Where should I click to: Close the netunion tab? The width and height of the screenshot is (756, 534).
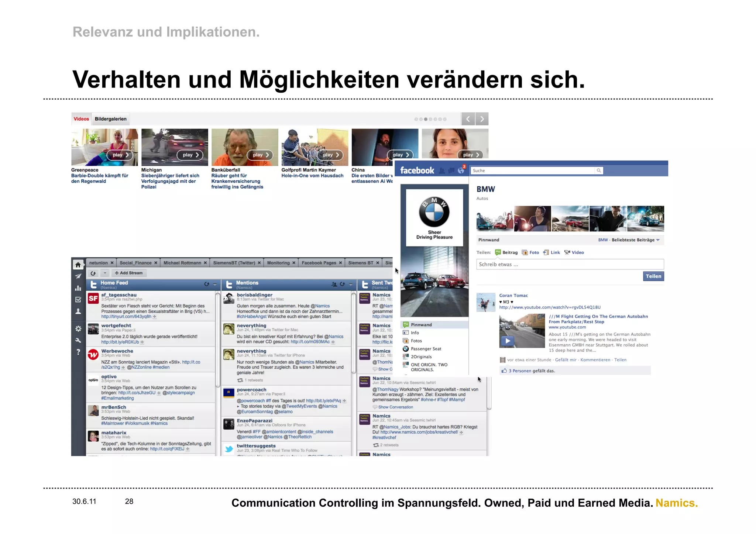click(x=112, y=263)
